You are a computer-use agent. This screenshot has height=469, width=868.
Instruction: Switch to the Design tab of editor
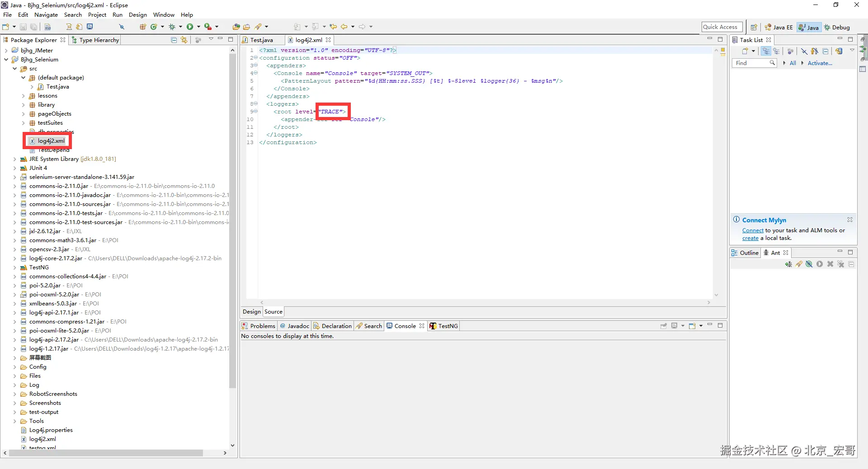pos(252,312)
